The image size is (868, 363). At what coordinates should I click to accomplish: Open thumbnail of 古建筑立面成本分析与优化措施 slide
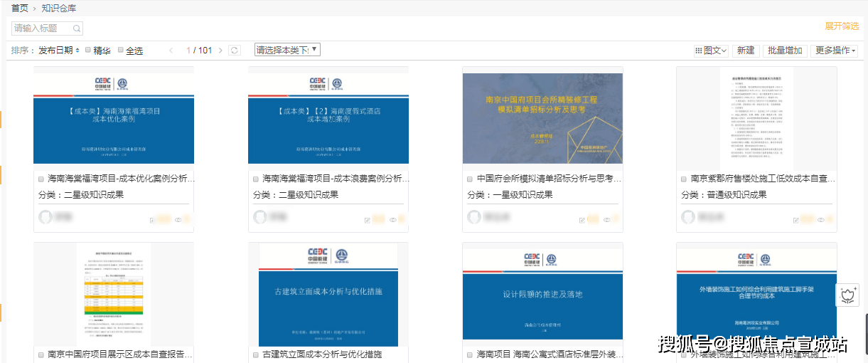pyautogui.click(x=328, y=295)
